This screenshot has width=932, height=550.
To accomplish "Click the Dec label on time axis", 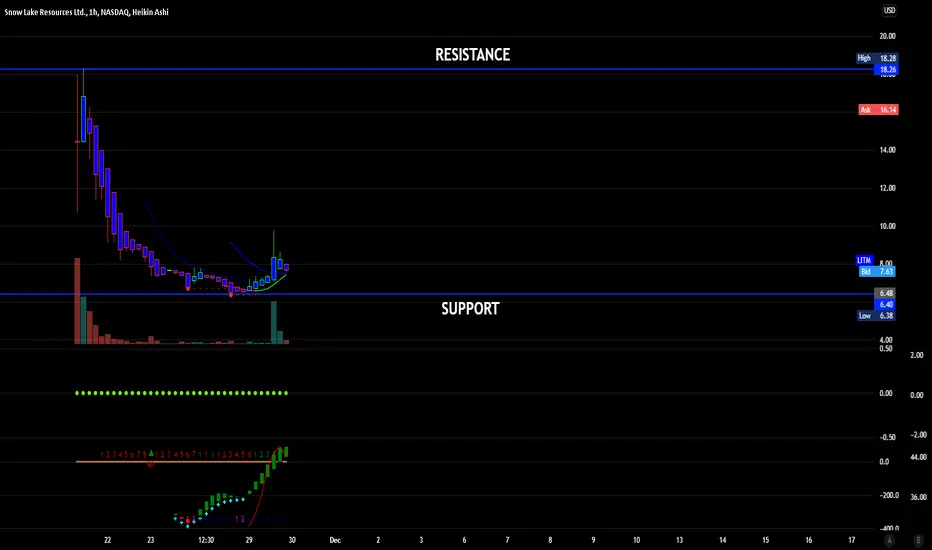I will [335, 540].
